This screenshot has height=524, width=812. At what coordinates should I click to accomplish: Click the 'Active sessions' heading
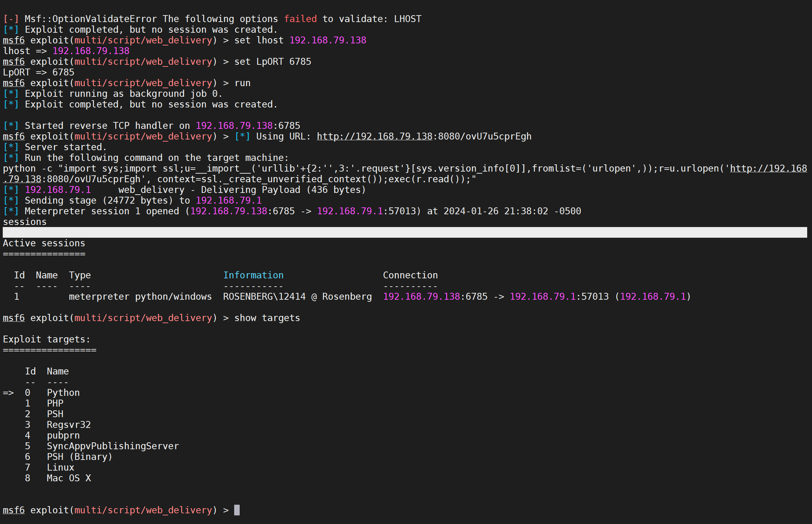coord(44,243)
